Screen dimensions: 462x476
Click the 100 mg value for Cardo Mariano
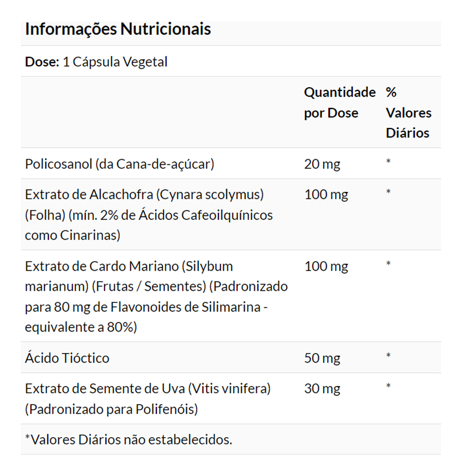pos(326,266)
